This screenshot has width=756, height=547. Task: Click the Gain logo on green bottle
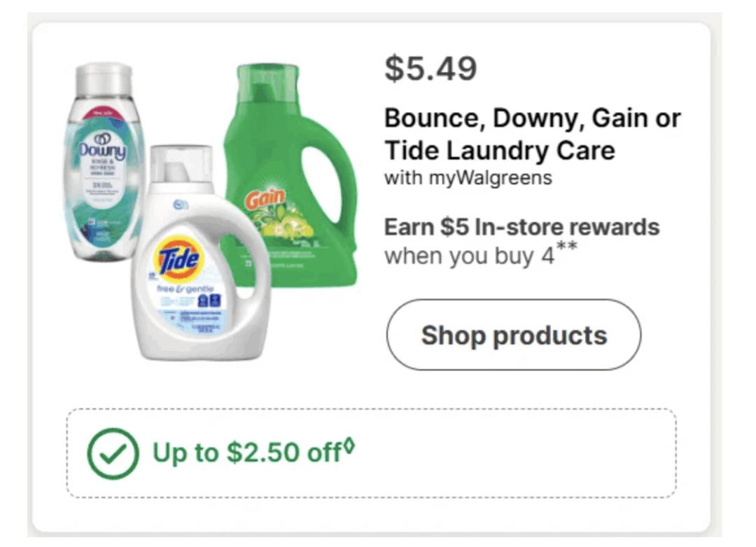[265, 200]
